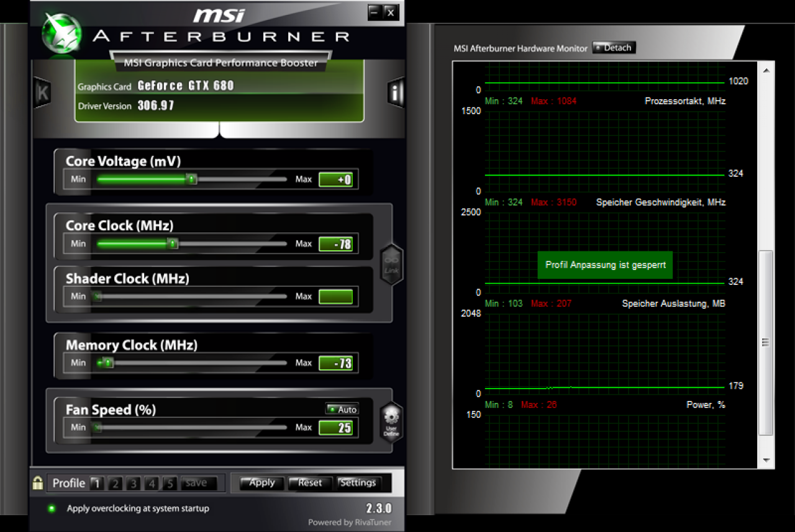This screenshot has width=795, height=532.
Task: Toggle apply overclocking at startup indicator
Action: [52, 508]
